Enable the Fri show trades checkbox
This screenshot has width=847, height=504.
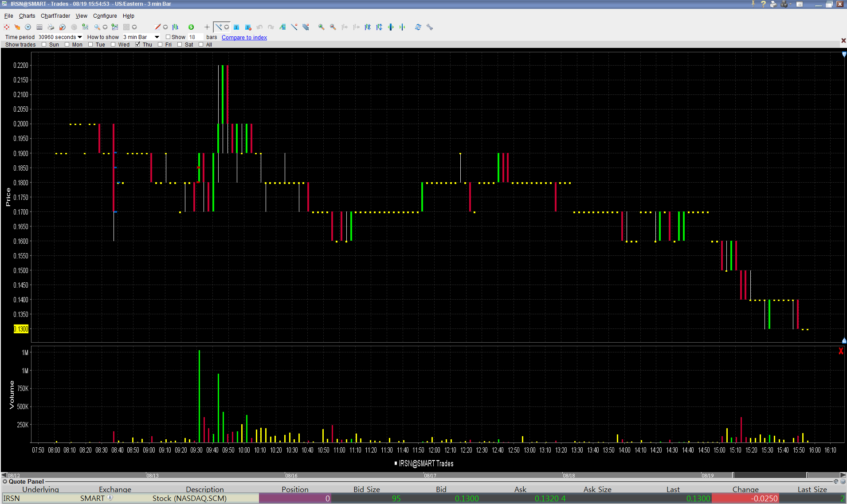coord(161,44)
